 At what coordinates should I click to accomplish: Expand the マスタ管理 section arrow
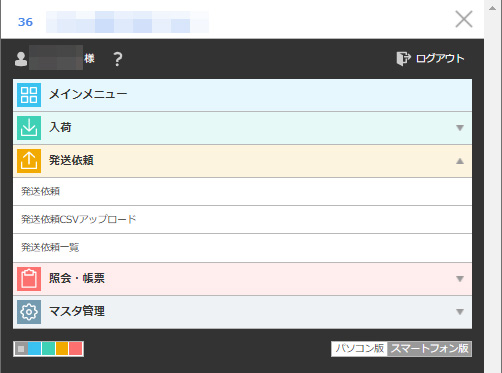tap(460, 312)
